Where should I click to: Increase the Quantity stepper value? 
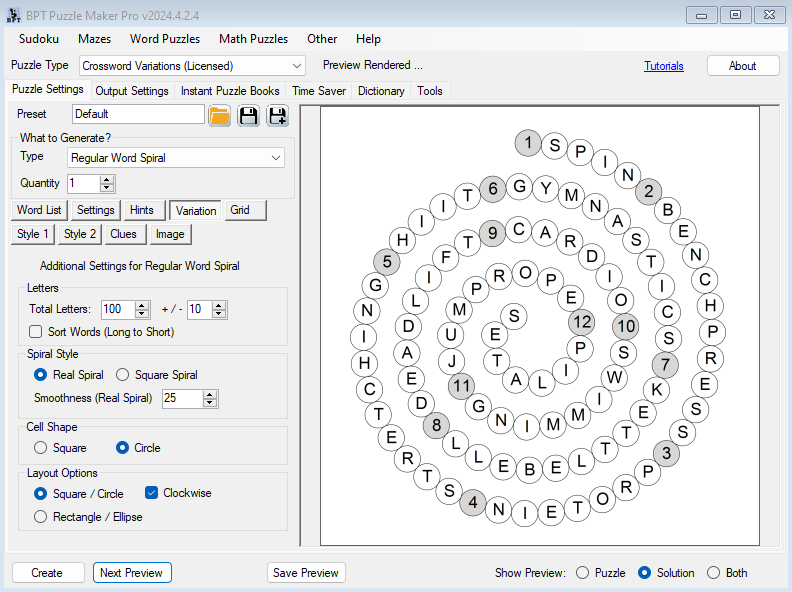pos(108,179)
